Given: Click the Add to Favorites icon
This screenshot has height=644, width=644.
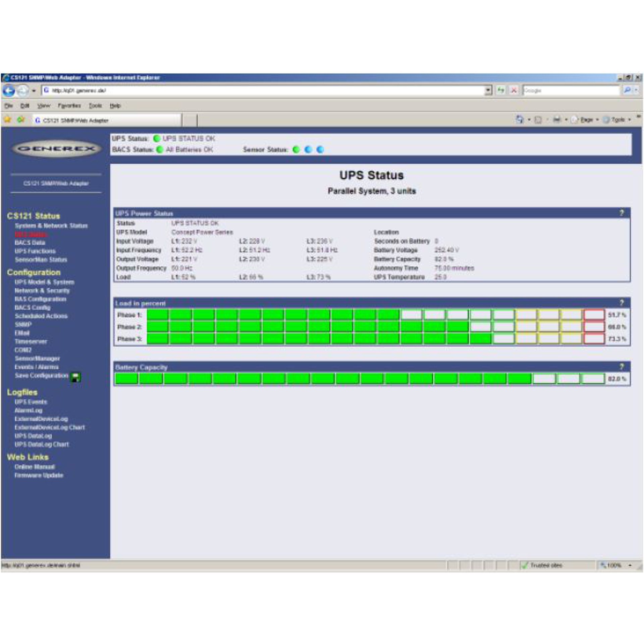Looking at the screenshot, I should point(21,119).
